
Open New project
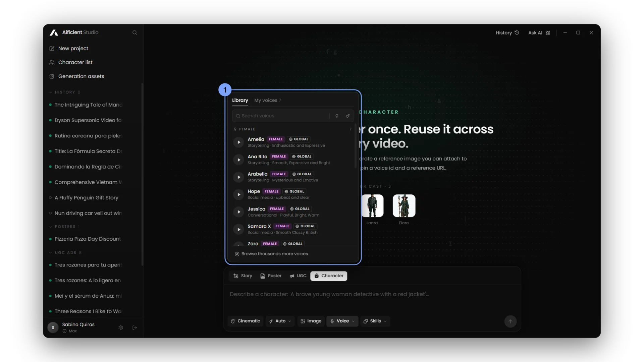(x=69, y=48)
